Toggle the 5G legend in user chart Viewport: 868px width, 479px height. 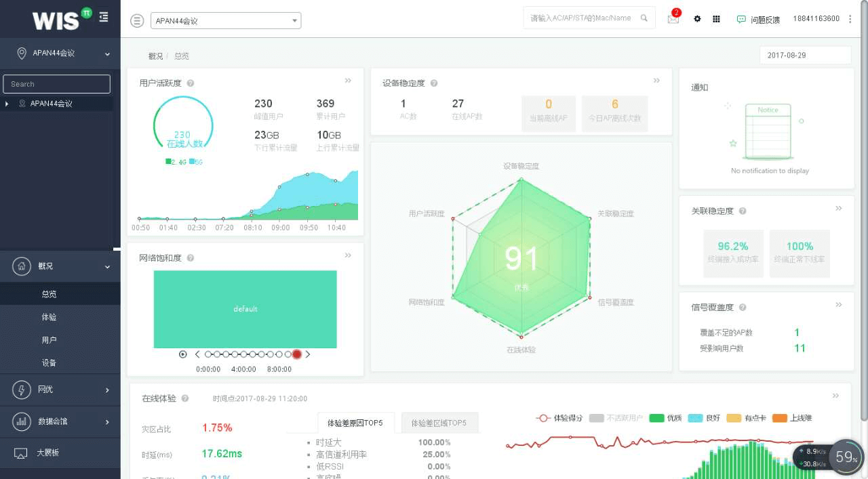point(196,162)
